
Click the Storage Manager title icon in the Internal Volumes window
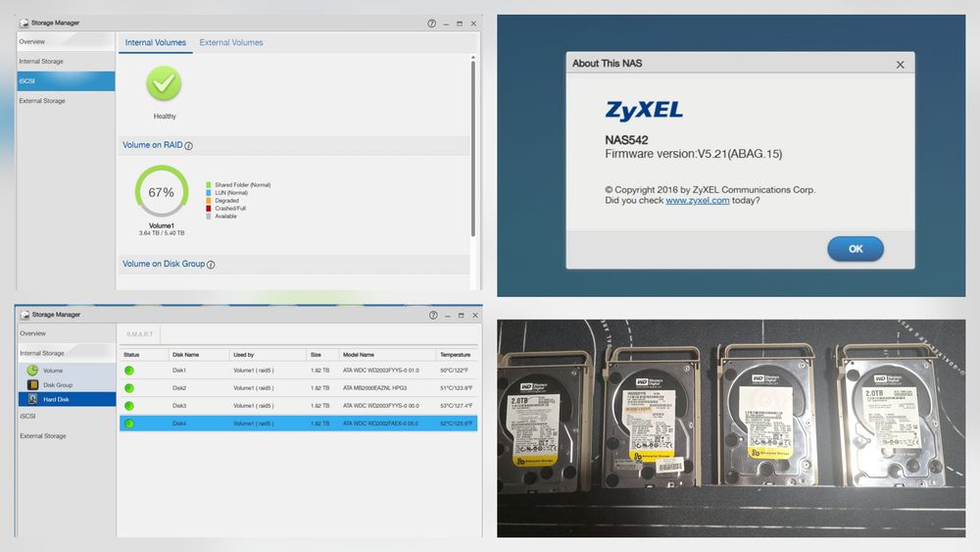[x=24, y=24]
